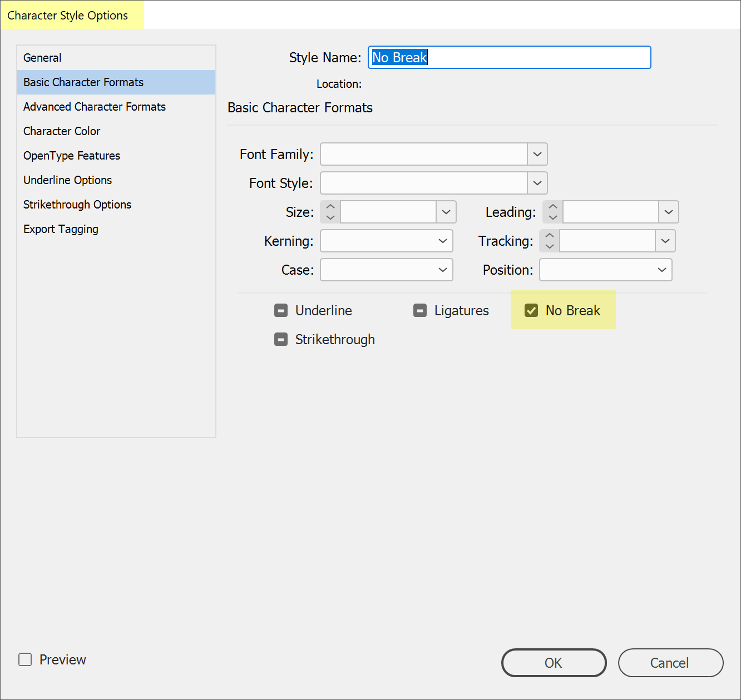Expand the Font Style dropdown

click(x=537, y=183)
